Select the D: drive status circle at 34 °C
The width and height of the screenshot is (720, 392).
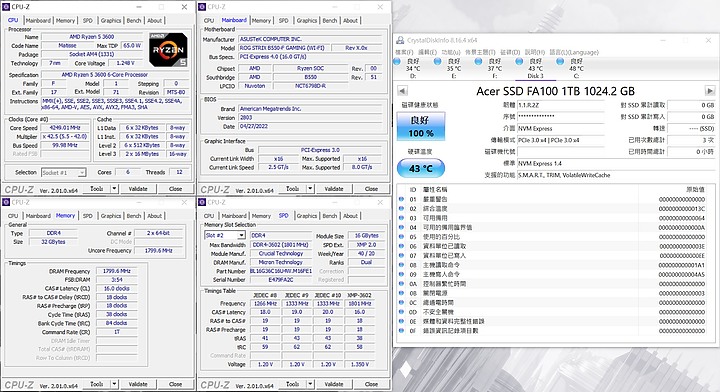point(397,62)
